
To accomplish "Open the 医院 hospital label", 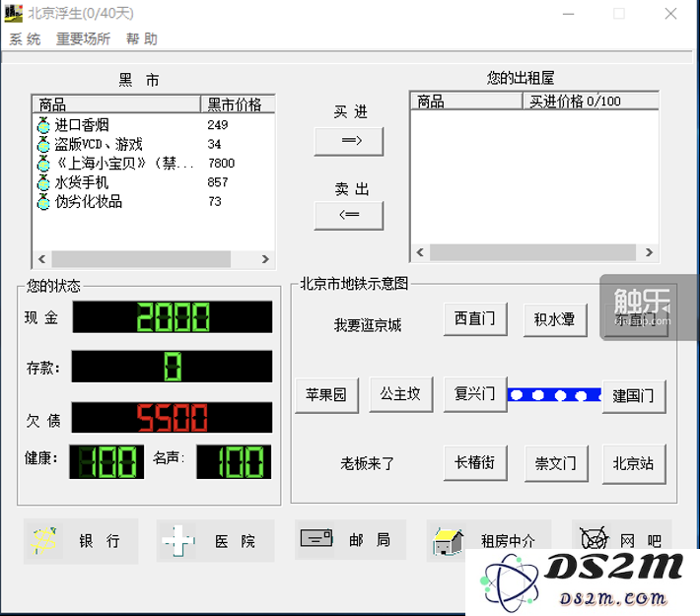I will [x=235, y=541].
